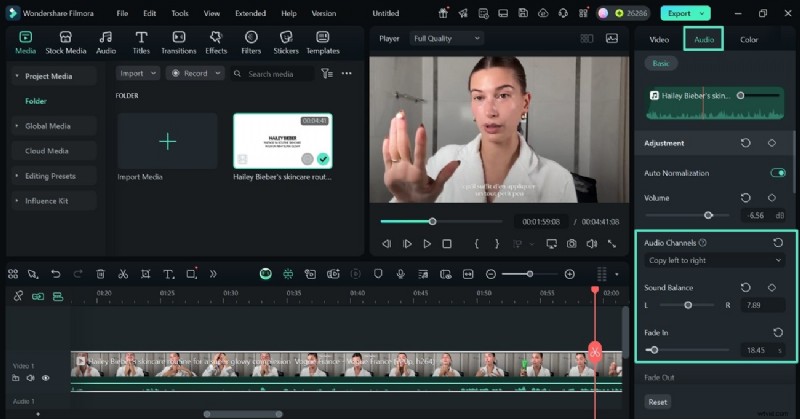Viewport: 800px width, 419px height.
Task: Click the filter and sort media icon
Action: pos(327,74)
